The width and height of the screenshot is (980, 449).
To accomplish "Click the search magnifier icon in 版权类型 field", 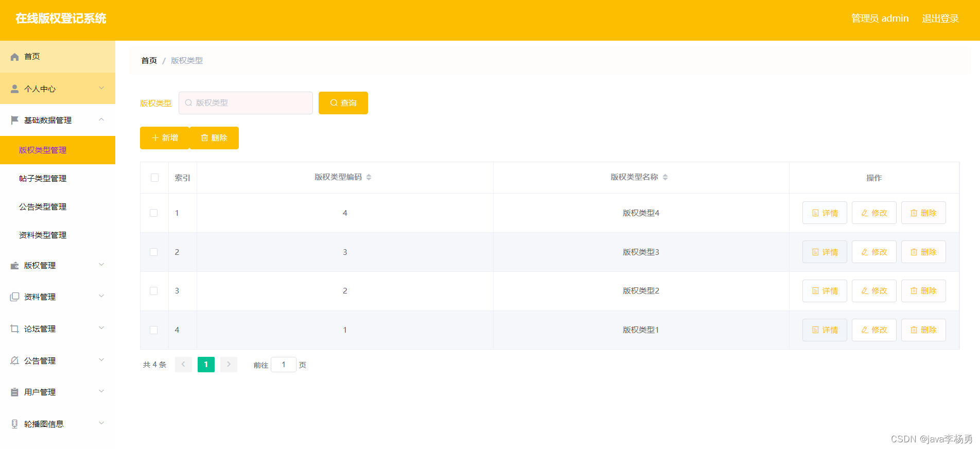I will click(188, 103).
